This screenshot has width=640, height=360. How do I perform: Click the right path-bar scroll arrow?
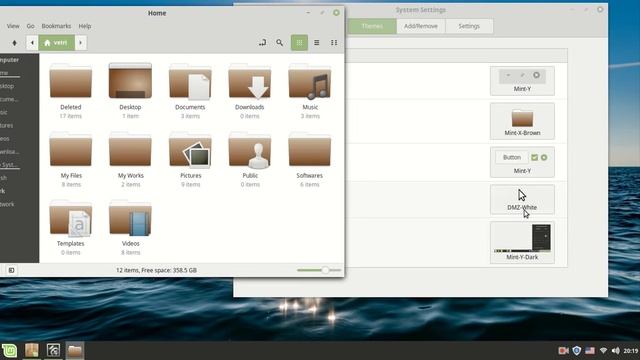click(80, 43)
